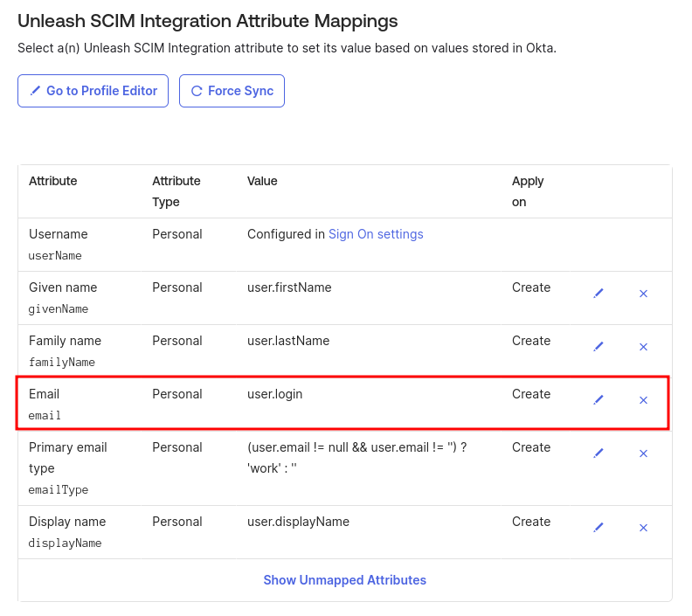Delete the Display name attribute mapping
Image resolution: width=692 pixels, height=616 pixels.
point(643,528)
